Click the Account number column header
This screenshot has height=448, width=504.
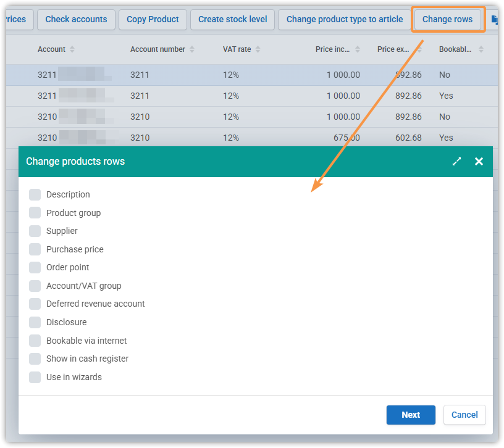(x=157, y=49)
